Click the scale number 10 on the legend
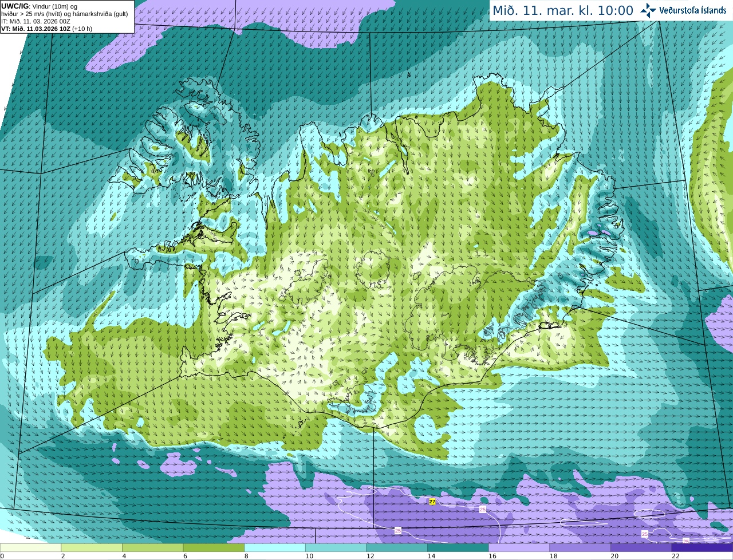 (309, 556)
